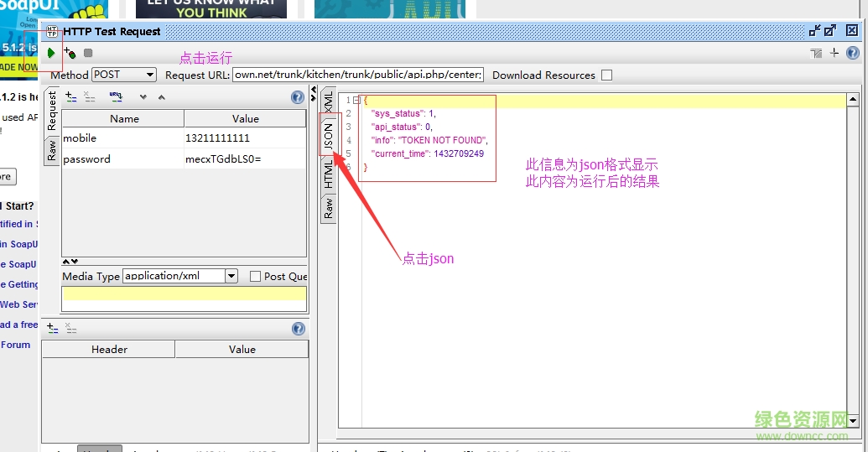Click the Value column header in the parameter table
The width and height of the screenshot is (868, 452).
coord(245,118)
